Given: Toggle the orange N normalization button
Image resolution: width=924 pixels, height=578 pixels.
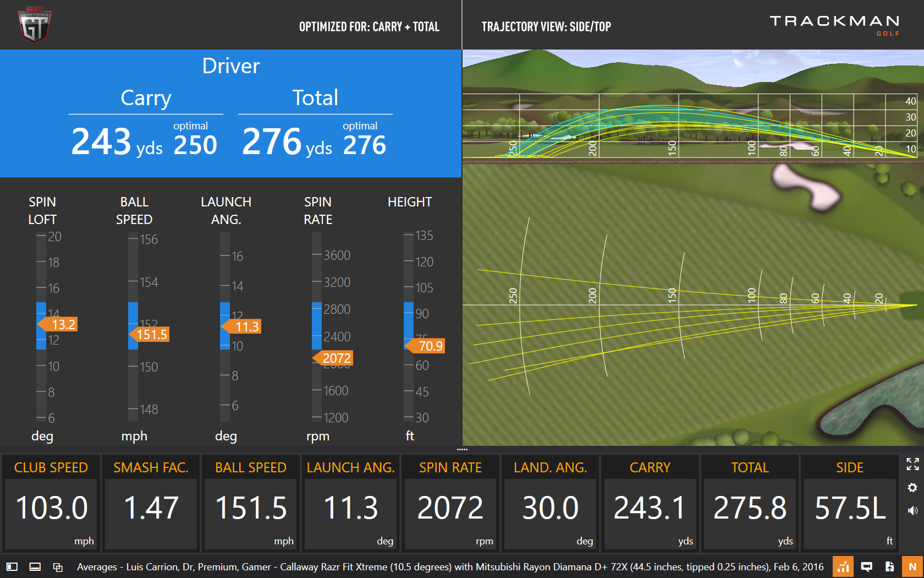Looking at the screenshot, I should coord(912,566).
